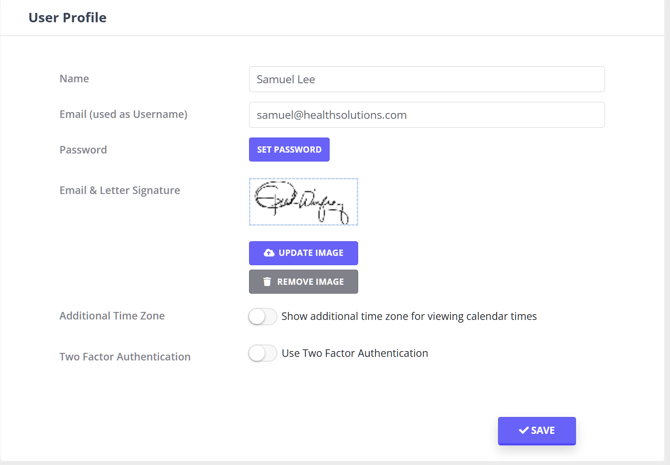Click into the email username input field
The width and height of the screenshot is (670, 465).
click(426, 115)
